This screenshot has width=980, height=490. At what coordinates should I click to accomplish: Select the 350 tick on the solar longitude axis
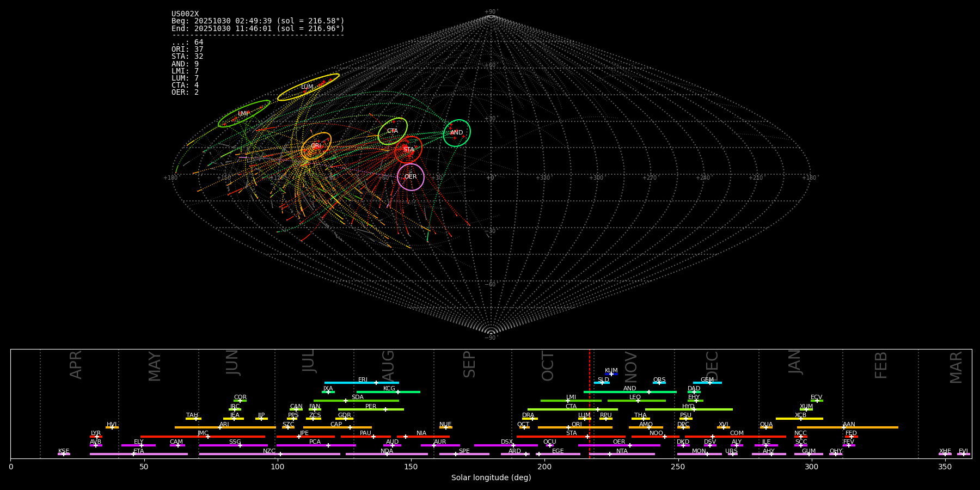[x=945, y=467]
